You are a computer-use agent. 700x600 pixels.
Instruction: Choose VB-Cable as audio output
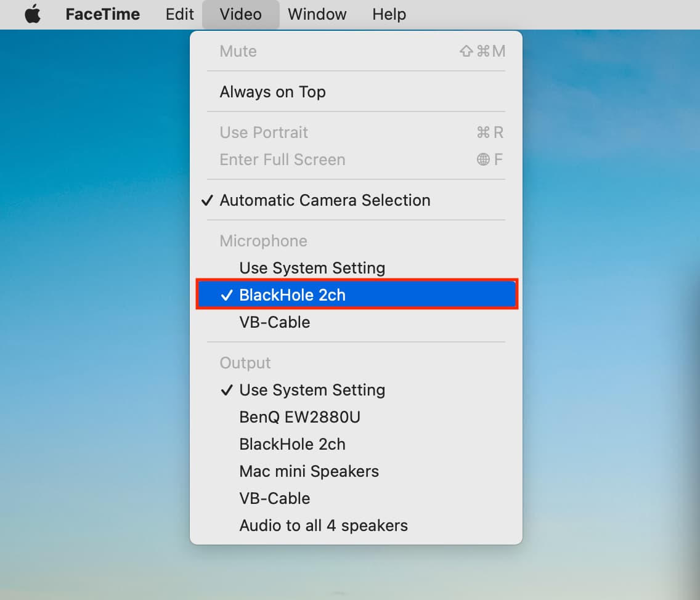(356, 498)
